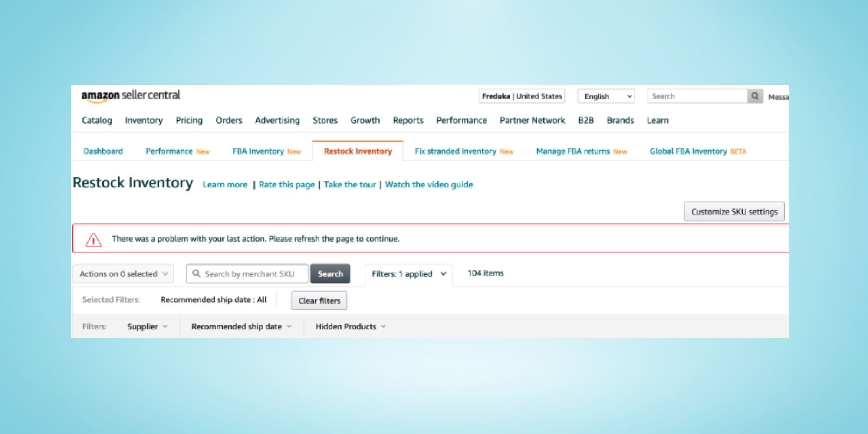
Task: Open the Inventory menu
Action: point(144,120)
